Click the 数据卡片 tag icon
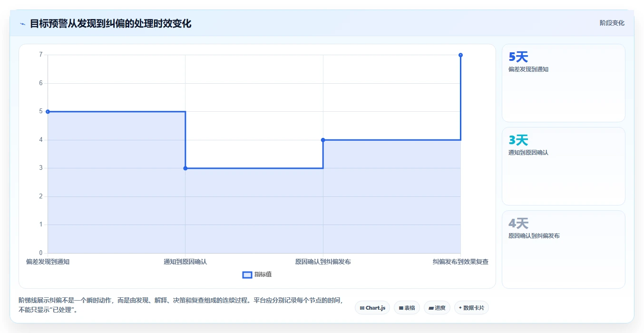 (460, 308)
